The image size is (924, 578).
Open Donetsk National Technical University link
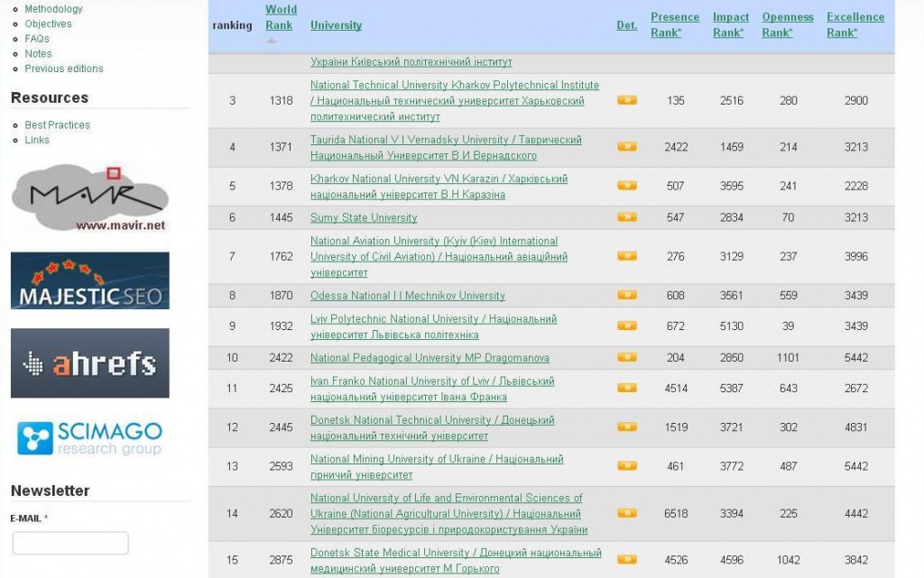pyautogui.click(x=432, y=427)
